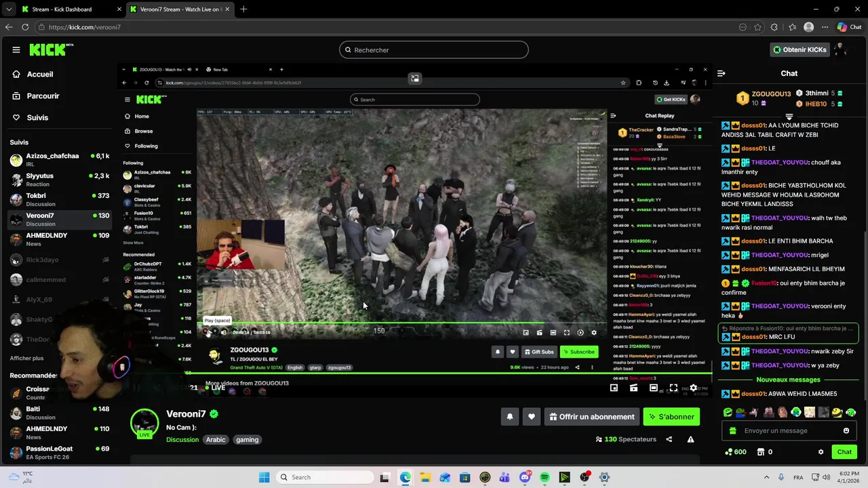The height and width of the screenshot is (488, 868).
Task: Switch to the Verooni7 Stream browser tab
Action: (x=180, y=9)
